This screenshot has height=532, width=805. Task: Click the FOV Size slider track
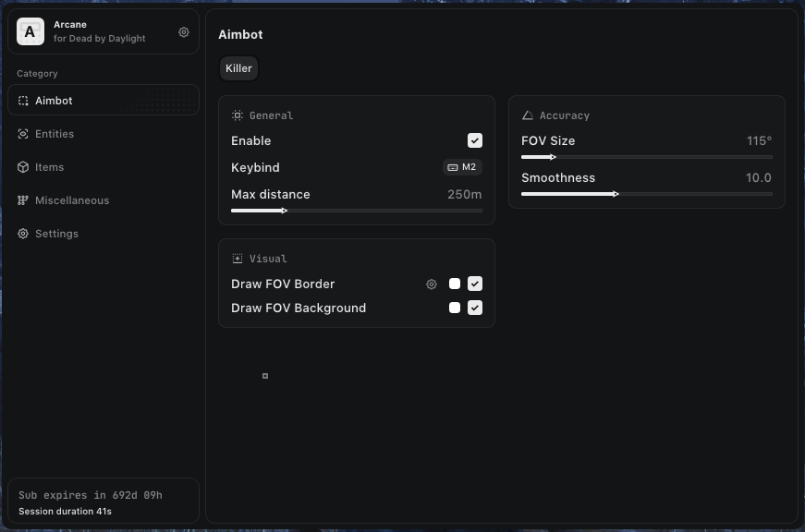[647, 157]
